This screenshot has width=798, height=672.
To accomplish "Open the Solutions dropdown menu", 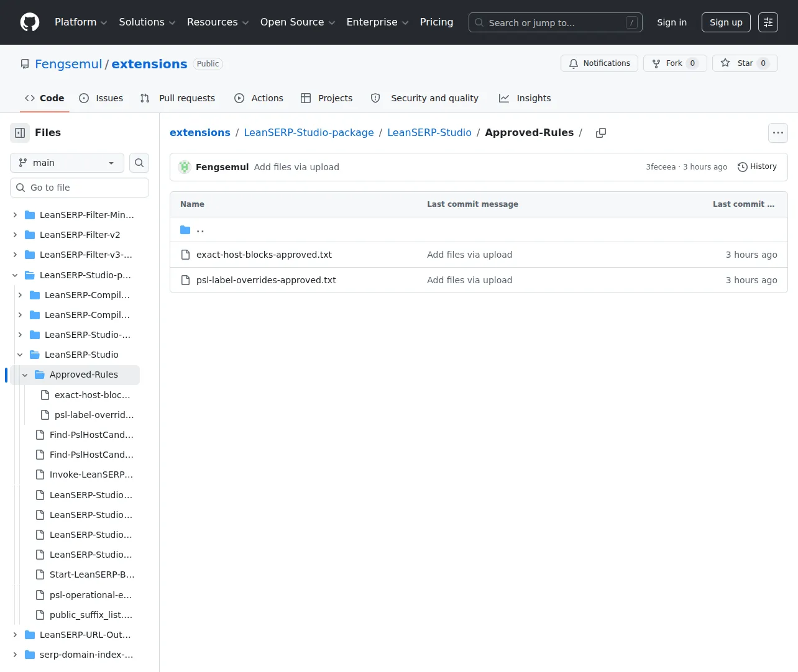I will pos(147,22).
